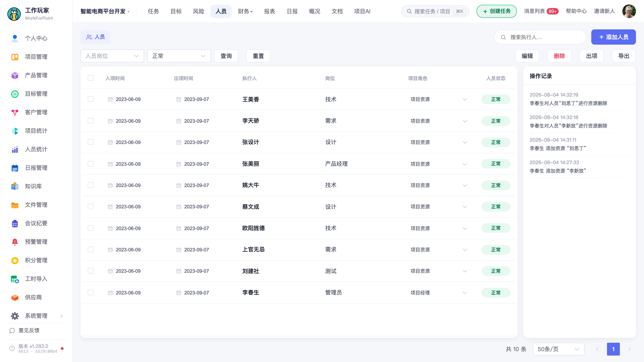Viewport: 644px width, 362px height.
Task: Check the 欧阳旌德 row checkbox
Action: pos(91,228)
